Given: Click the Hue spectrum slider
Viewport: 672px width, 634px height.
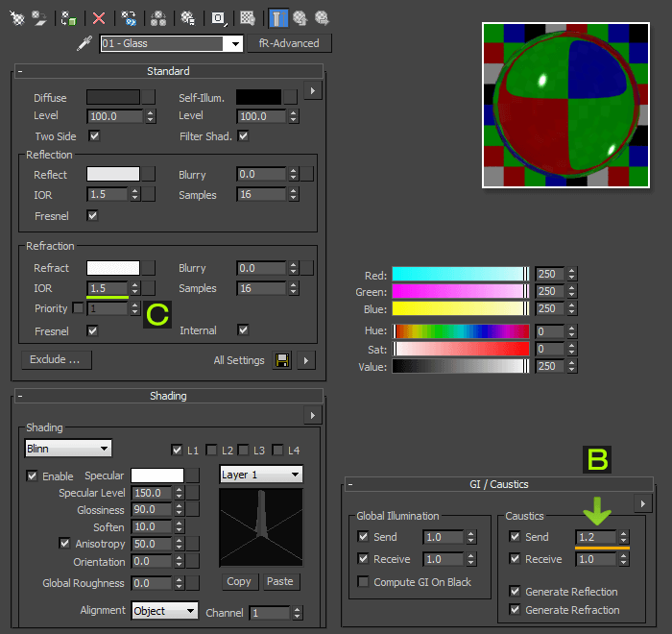Looking at the screenshot, I should (461, 331).
